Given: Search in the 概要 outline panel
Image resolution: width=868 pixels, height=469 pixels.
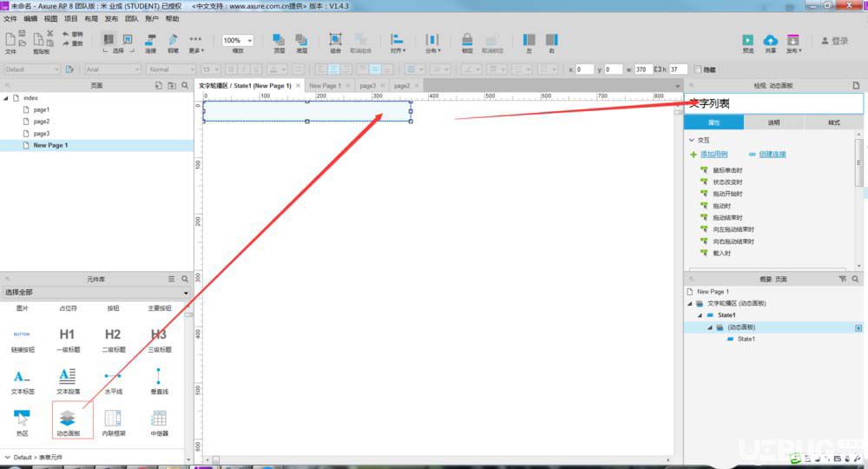Looking at the screenshot, I should tap(856, 279).
